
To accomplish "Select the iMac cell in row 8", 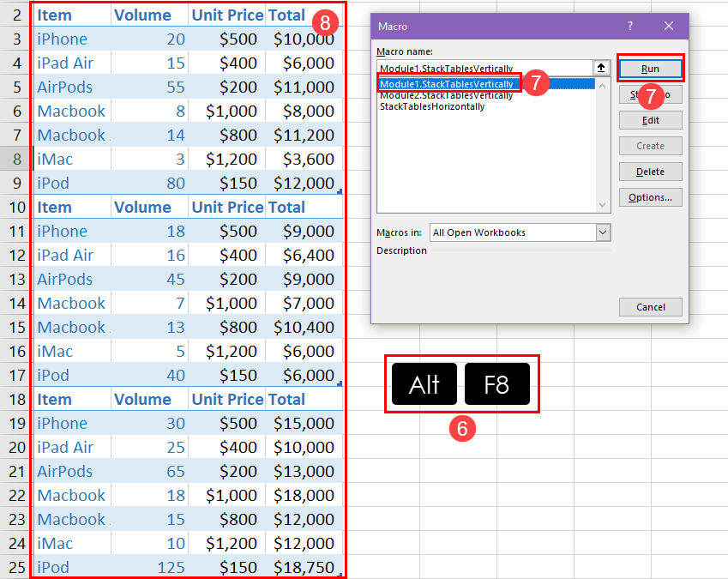I will (x=72, y=160).
